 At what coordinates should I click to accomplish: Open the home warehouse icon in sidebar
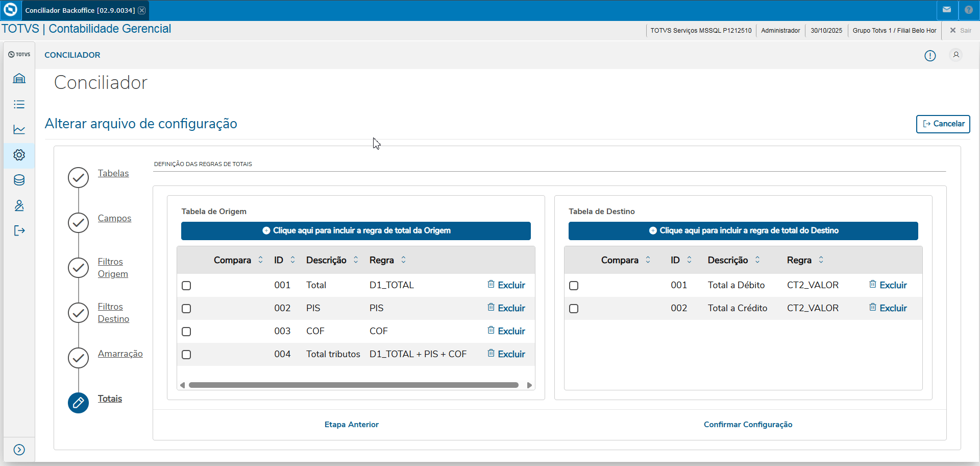click(x=19, y=79)
